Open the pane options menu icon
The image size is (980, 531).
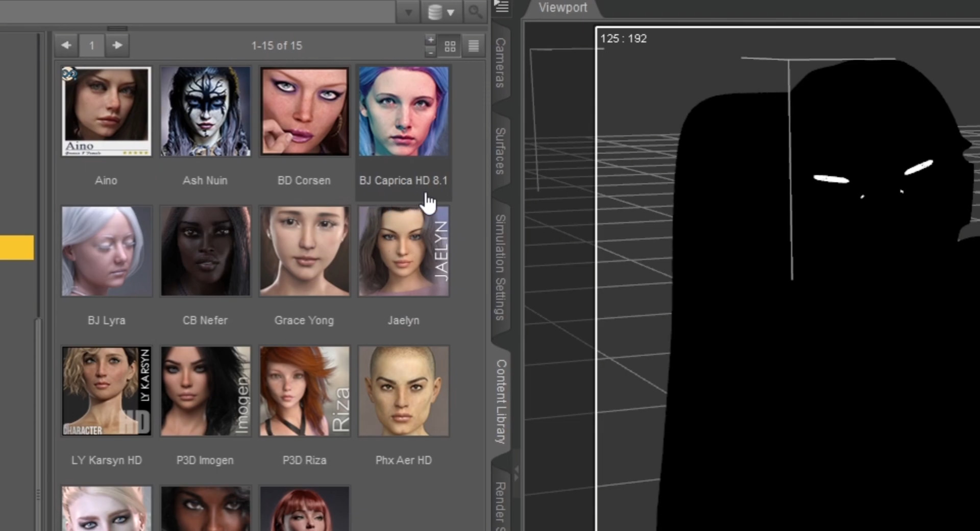(502, 7)
